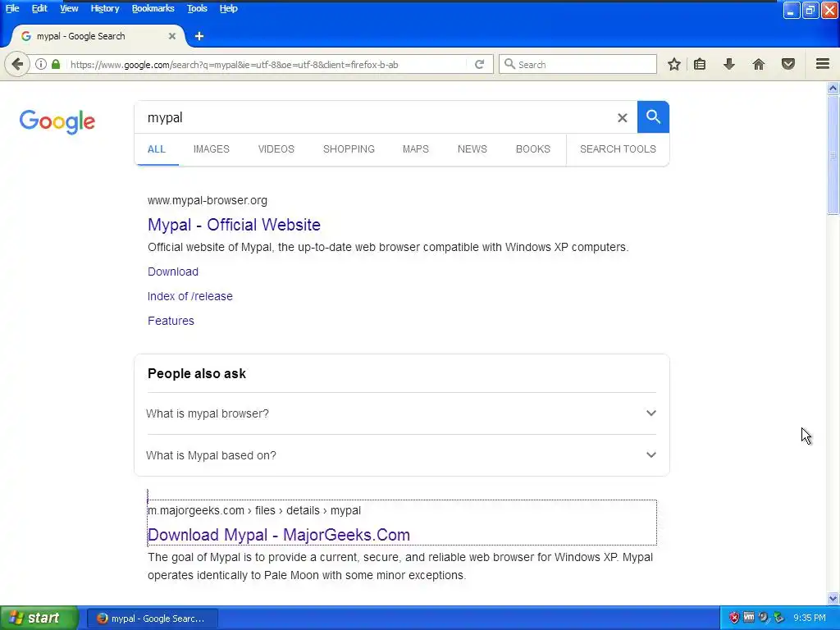This screenshot has height=630, width=840.
Task: Click the vertical scrollbar thumb
Action: coord(833,155)
